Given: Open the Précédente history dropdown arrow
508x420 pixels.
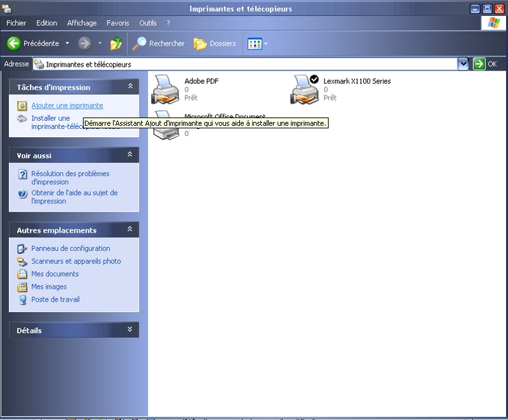Looking at the screenshot, I should click(x=67, y=43).
